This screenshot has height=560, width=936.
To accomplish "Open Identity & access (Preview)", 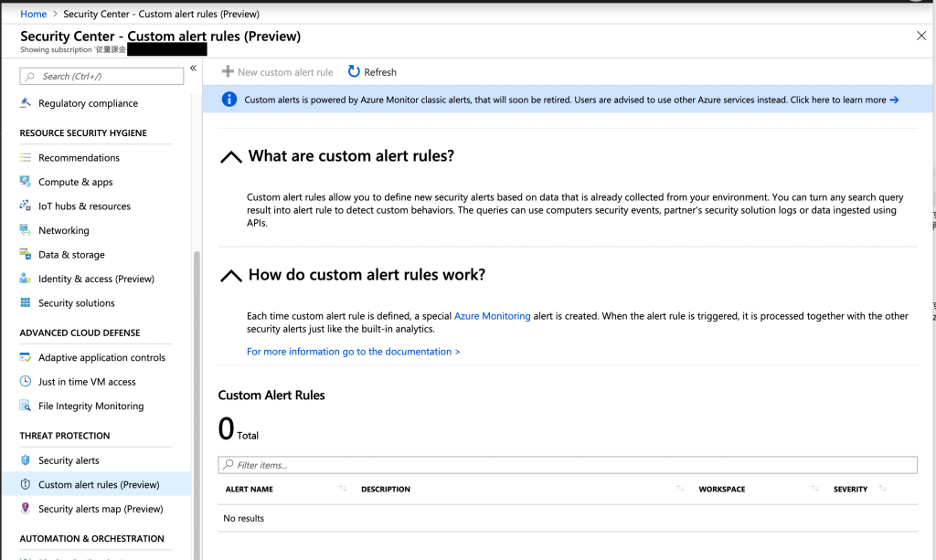I will [x=97, y=279].
